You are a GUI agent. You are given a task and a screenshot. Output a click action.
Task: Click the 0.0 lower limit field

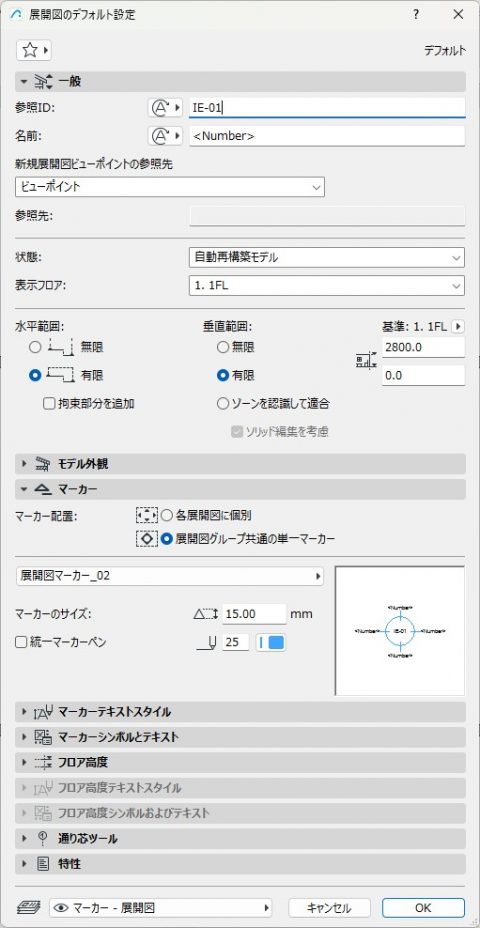423,375
